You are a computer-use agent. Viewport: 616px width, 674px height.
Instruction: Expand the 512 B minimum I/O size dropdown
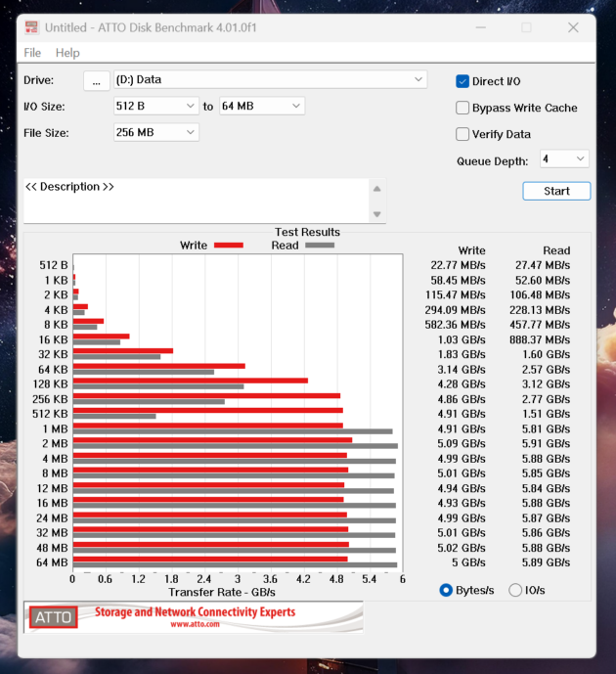[190, 106]
